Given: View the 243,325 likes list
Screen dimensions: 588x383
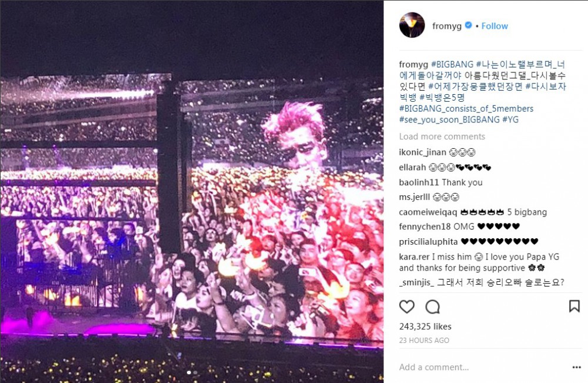Looking at the screenshot, I should 425,327.
